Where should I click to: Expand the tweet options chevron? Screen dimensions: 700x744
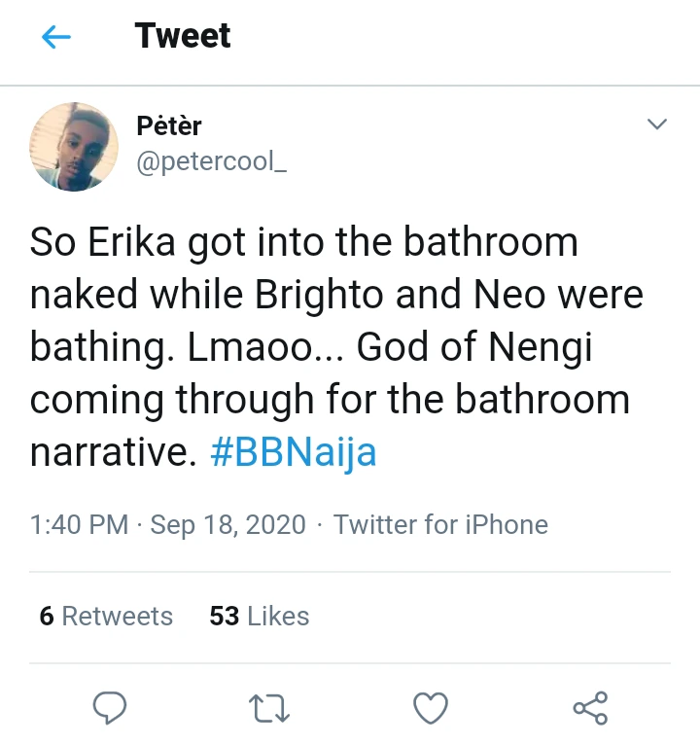point(657,124)
